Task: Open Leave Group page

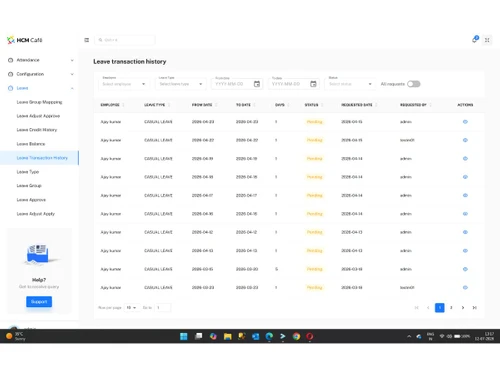Action: click(29, 186)
